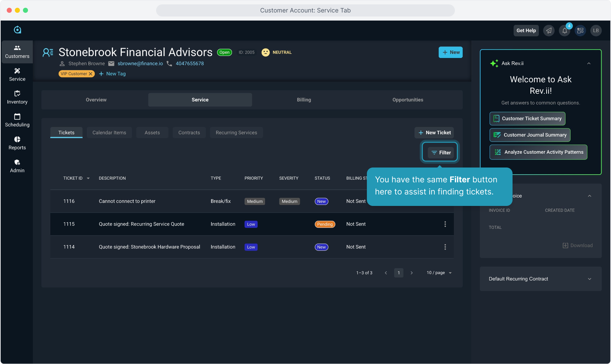
Task: Click the Filter button
Action: pos(441,153)
